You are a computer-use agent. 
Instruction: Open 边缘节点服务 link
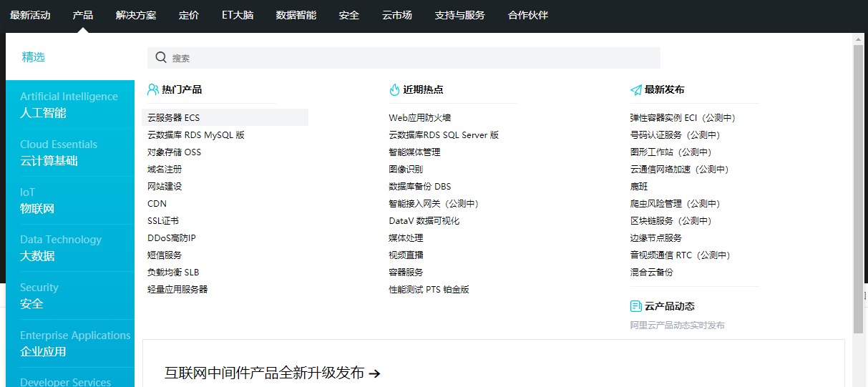pyautogui.click(x=656, y=237)
